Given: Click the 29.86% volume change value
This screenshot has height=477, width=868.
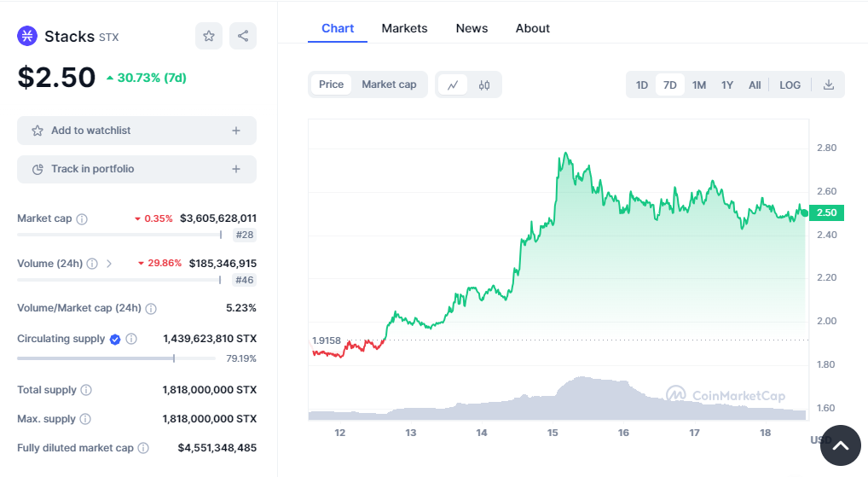Looking at the screenshot, I should [160, 263].
